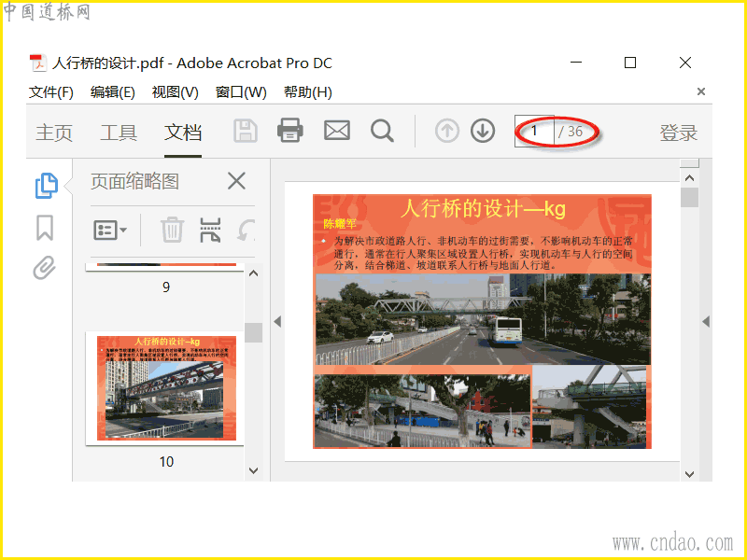The width and height of the screenshot is (747, 560).
Task: Click the 登录 sign-in button
Action: click(x=679, y=133)
